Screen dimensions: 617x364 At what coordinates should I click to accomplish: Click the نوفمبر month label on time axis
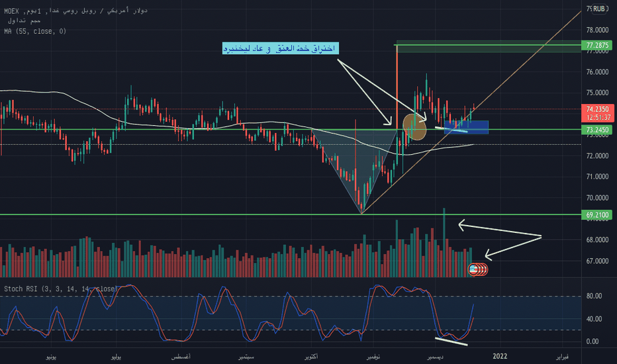pos(373,357)
